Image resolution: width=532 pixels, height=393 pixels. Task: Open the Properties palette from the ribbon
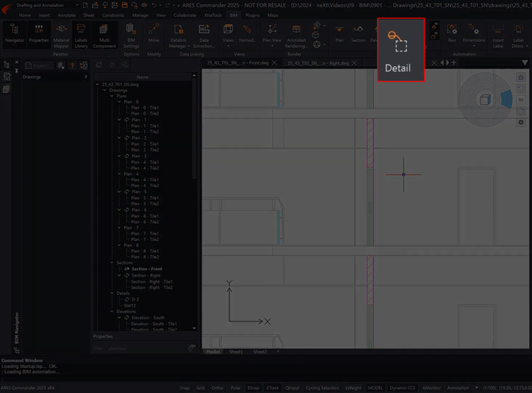pyautogui.click(x=39, y=33)
